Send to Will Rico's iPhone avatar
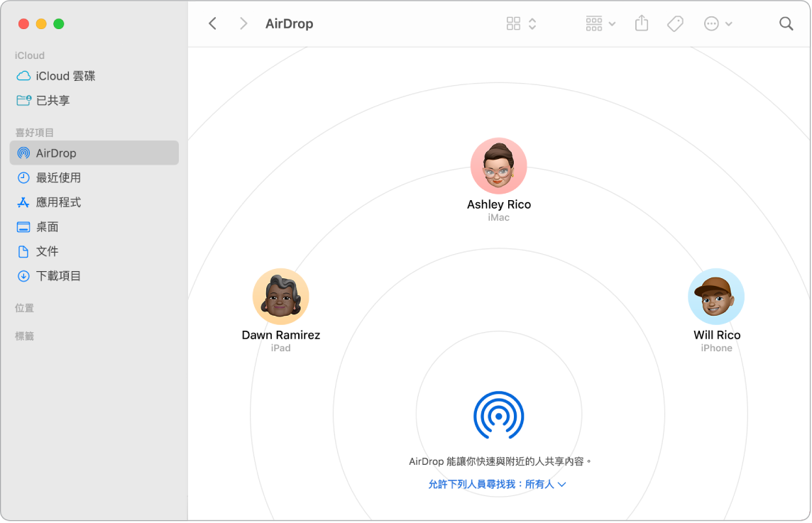812x523 pixels. [x=715, y=296]
